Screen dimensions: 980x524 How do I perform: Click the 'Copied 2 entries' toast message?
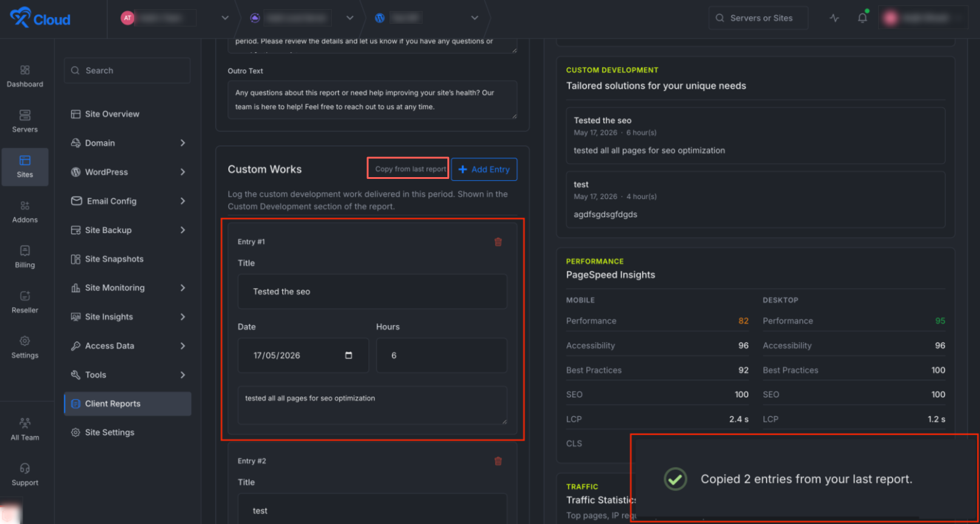pos(806,479)
